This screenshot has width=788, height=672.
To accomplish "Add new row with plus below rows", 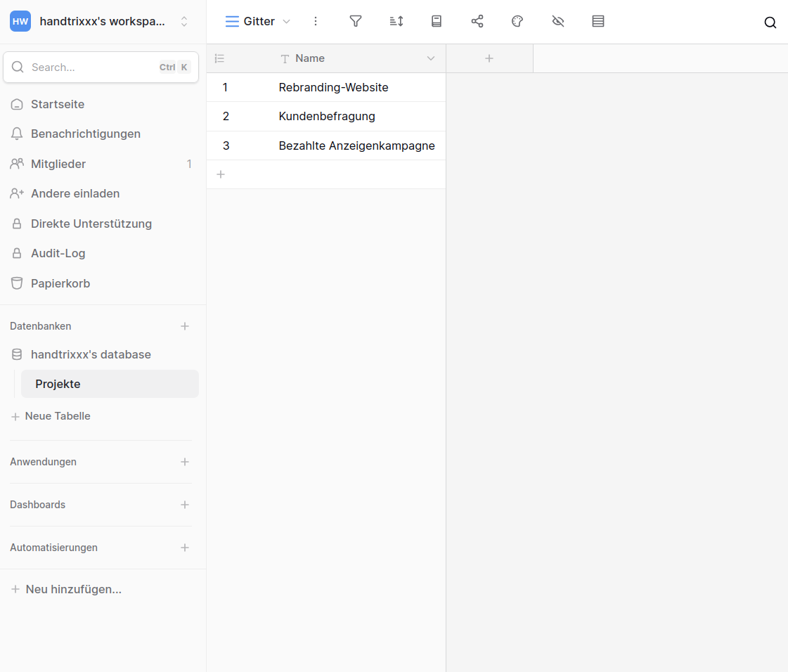I will (x=221, y=174).
